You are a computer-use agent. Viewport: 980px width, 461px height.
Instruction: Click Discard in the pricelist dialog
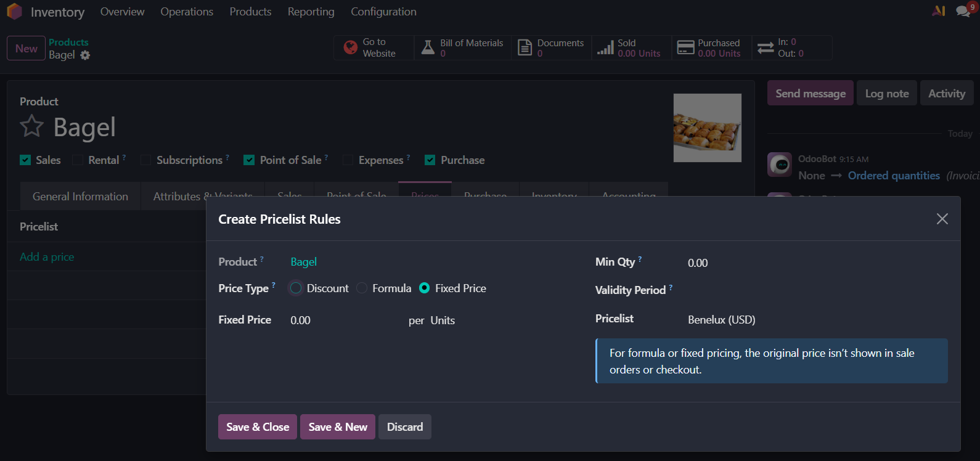pos(405,427)
